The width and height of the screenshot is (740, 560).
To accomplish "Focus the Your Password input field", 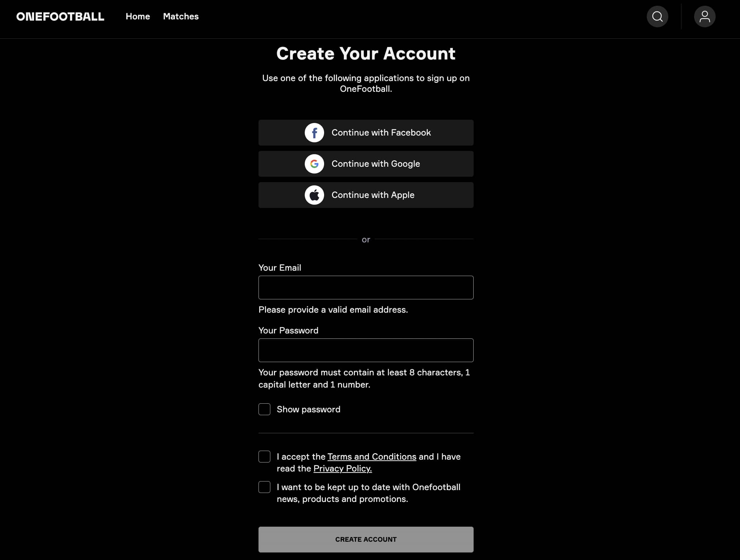I will pos(366,350).
